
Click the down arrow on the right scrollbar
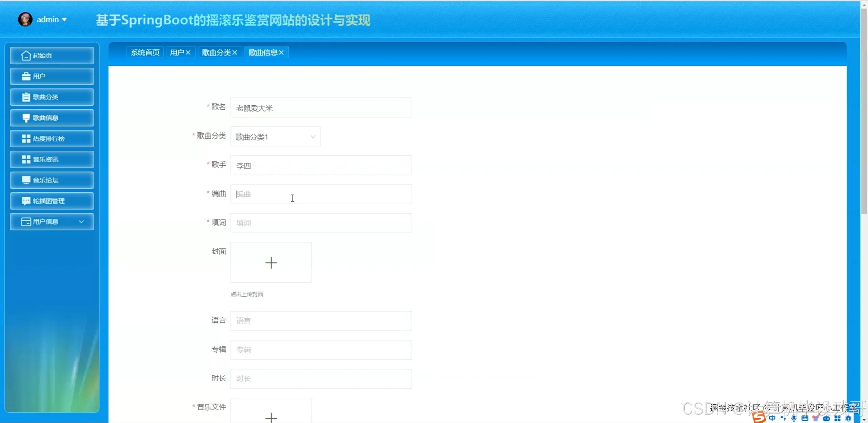tap(863, 419)
